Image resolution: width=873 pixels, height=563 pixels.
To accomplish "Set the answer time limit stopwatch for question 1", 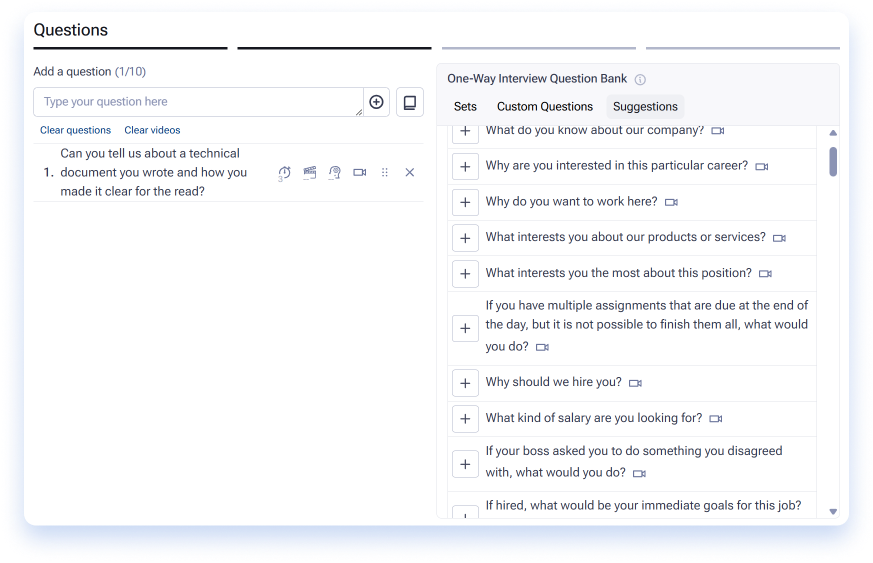I will click(285, 173).
